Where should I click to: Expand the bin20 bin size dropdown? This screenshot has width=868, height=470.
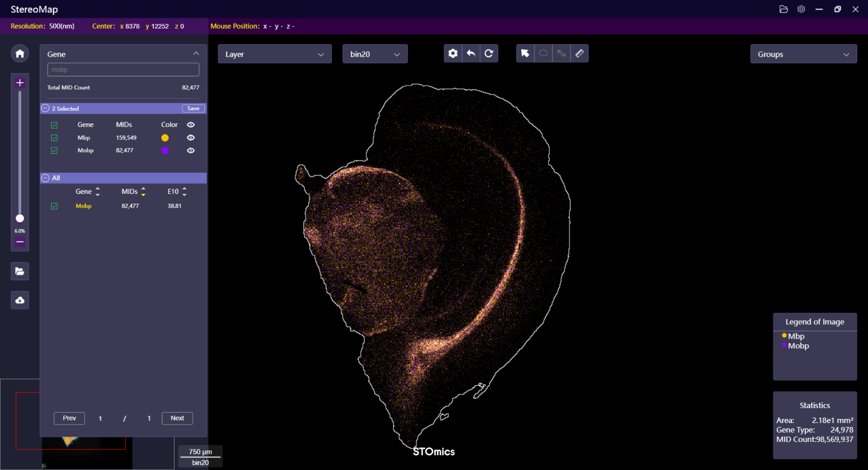[375, 54]
